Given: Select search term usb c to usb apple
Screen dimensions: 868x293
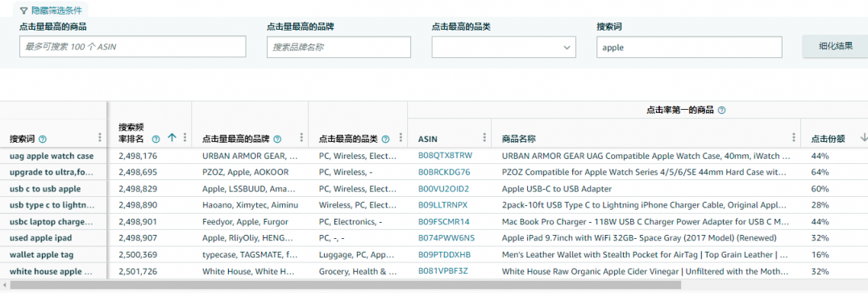Looking at the screenshot, I should [x=45, y=189].
